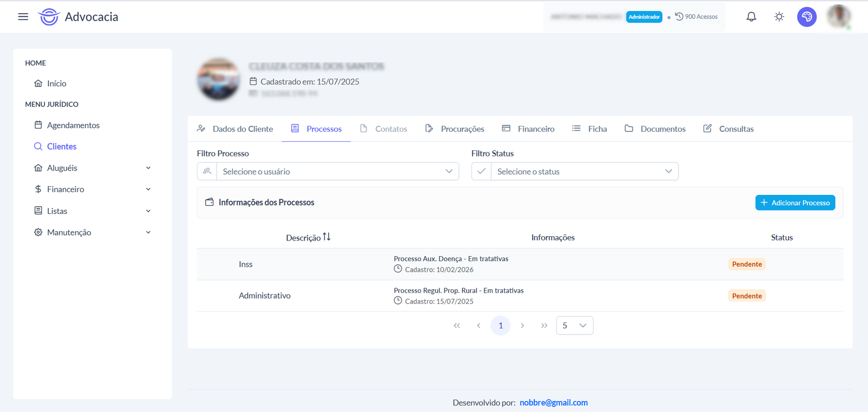This screenshot has height=412, width=868.
Task: Open rows-per-page dropdown showing 5
Action: coord(575,326)
